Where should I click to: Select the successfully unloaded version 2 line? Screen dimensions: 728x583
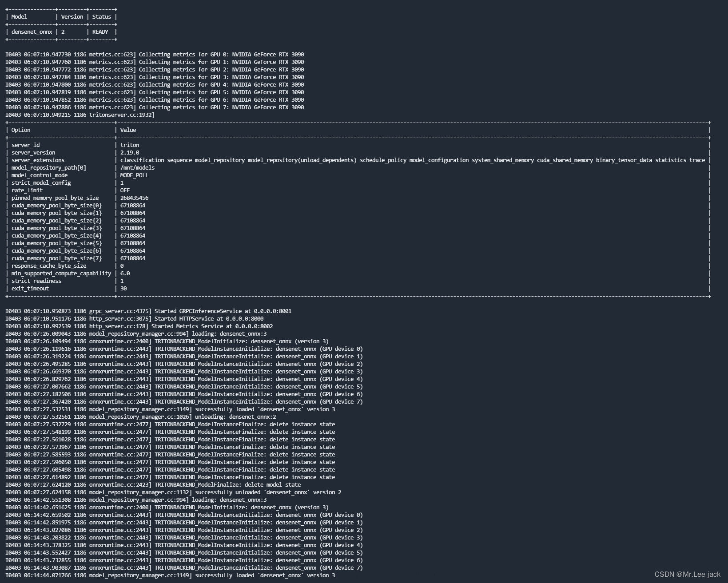[173, 492]
